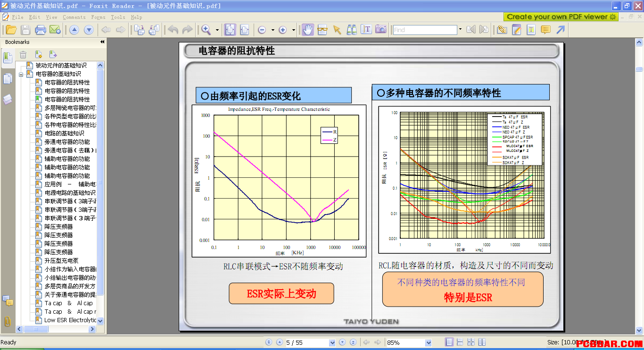644x350 pixels.
Task: Select the Typewriter tool
Action: 531,30
